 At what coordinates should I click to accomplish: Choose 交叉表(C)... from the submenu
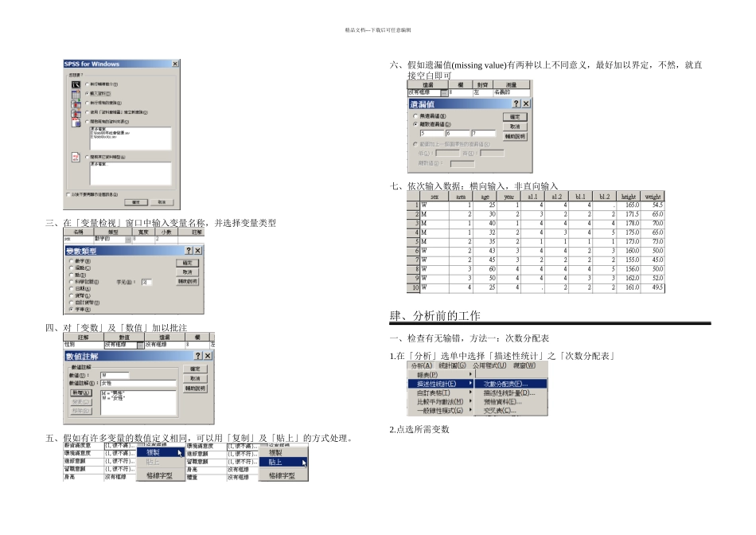pyautogui.click(x=511, y=411)
